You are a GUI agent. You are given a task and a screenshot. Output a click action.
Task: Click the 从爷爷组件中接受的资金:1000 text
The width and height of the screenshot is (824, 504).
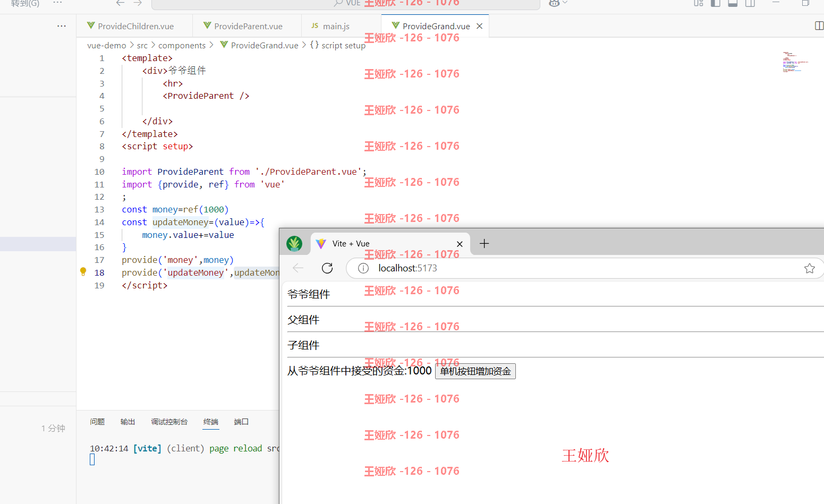pos(360,371)
